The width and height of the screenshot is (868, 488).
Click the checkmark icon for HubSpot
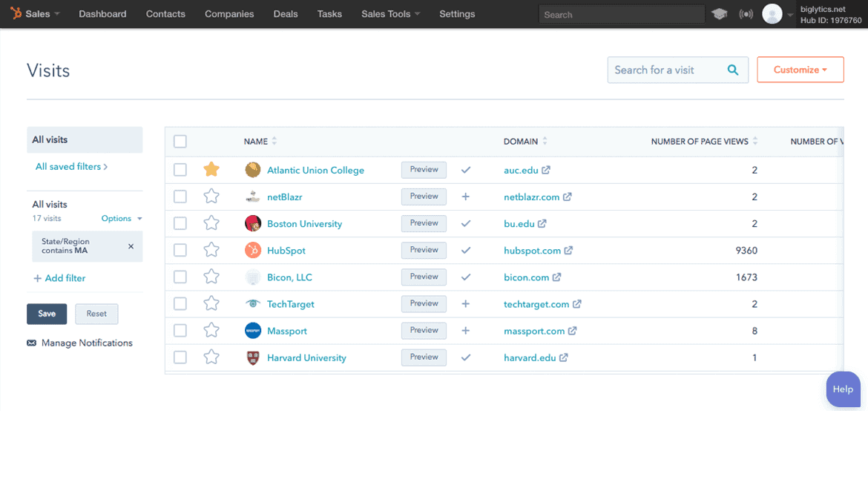pos(466,250)
